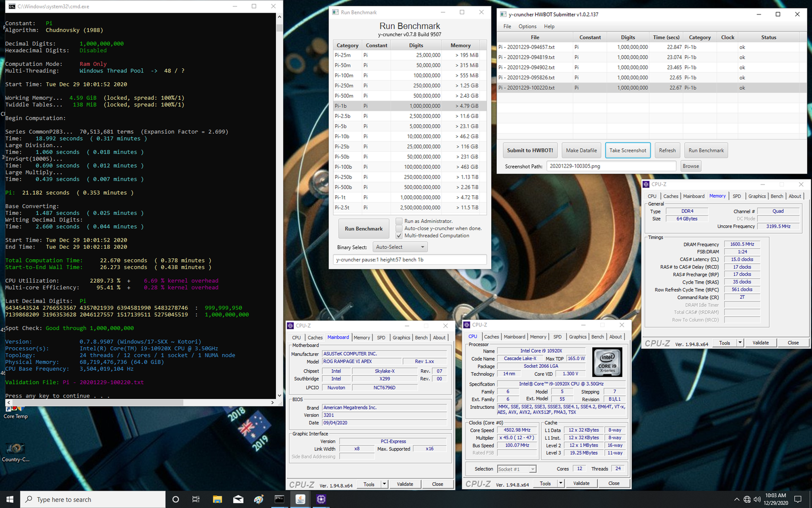Click the Run Benchmark window title icon
This screenshot has width=812, height=508.
point(336,12)
